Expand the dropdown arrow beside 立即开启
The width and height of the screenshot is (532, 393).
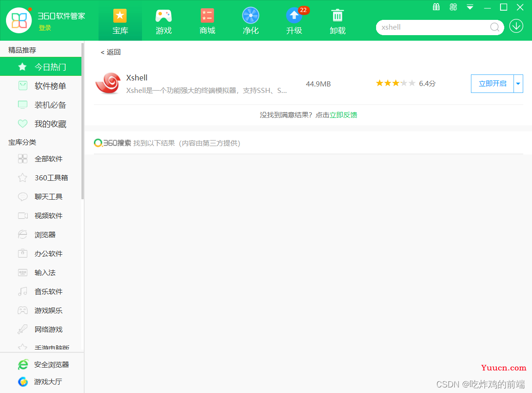click(x=518, y=83)
